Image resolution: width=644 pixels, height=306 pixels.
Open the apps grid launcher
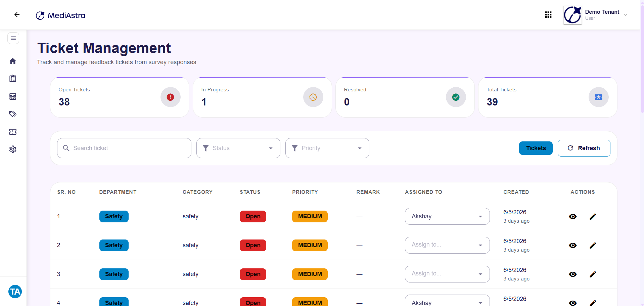[x=548, y=15]
